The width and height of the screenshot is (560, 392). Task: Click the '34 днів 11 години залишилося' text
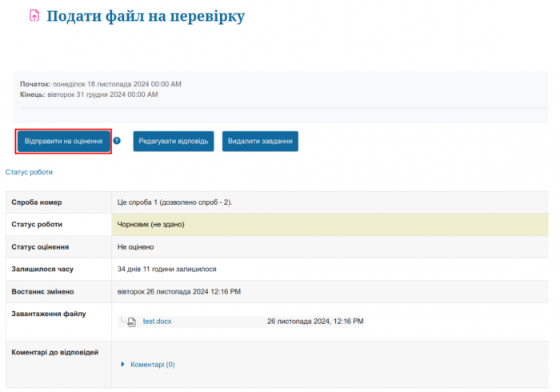(x=166, y=269)
